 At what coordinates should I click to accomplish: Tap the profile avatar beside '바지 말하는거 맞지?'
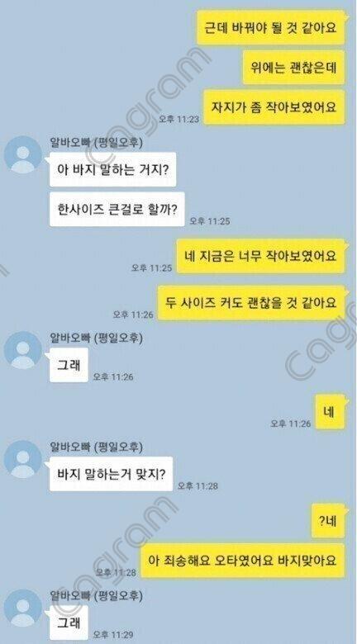pyautogui.click(x=23, y=459)
